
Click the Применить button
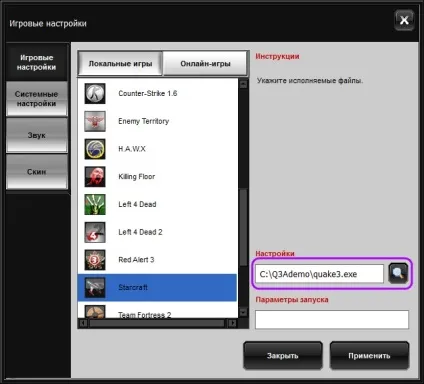[x=369, y=356]
